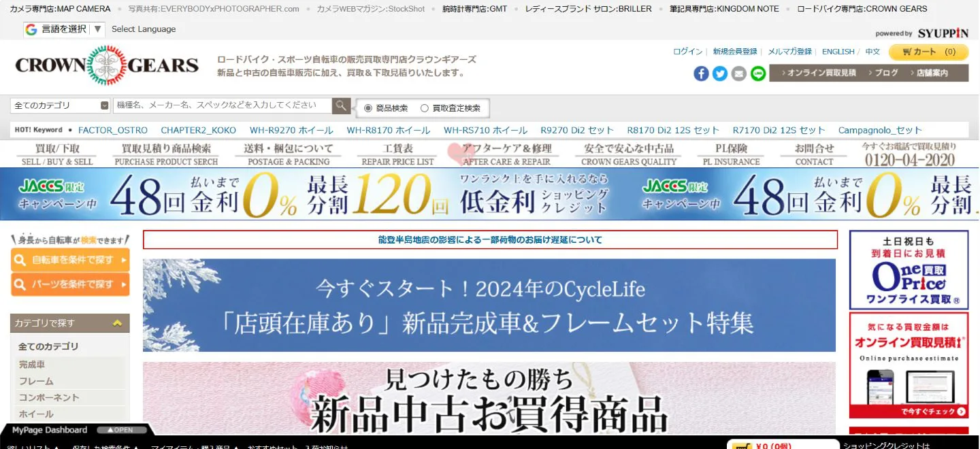The height and width of the screenshot is (449, 980).
Task: Open the LINE social icon
Action: click(758, 73)
